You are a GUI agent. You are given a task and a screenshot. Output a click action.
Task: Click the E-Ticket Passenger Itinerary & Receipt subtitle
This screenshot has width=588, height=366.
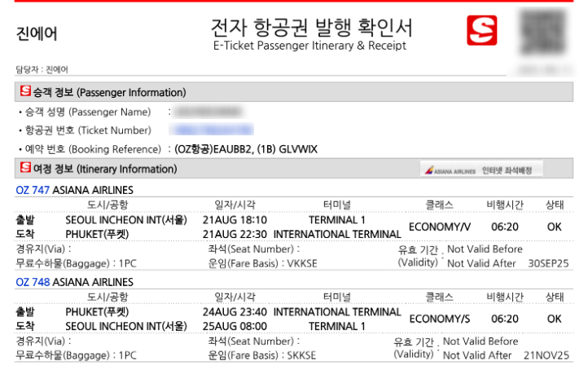coord(309,46)
